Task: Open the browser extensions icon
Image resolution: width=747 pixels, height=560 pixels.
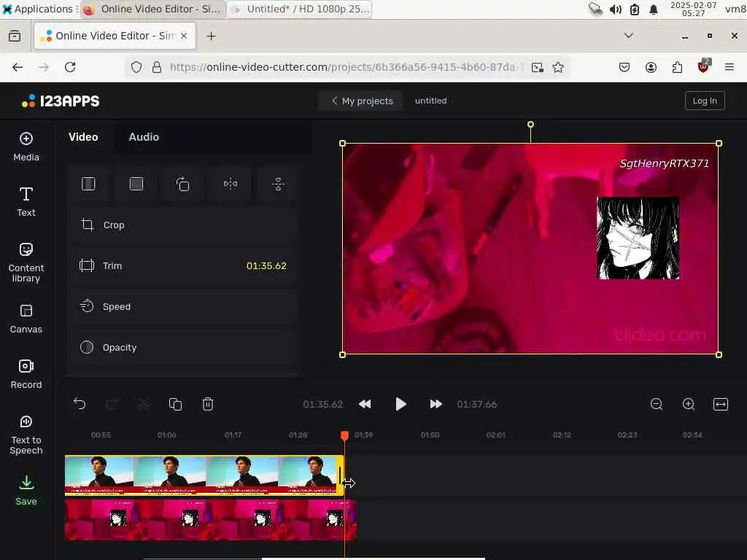Action: pyautogui.click(x=677, y=67)
